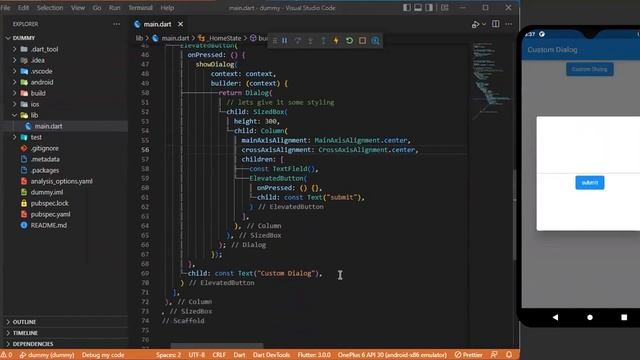Toggle panel layout icon in title bar
640x360 pixels.
[x=418, y=7]
